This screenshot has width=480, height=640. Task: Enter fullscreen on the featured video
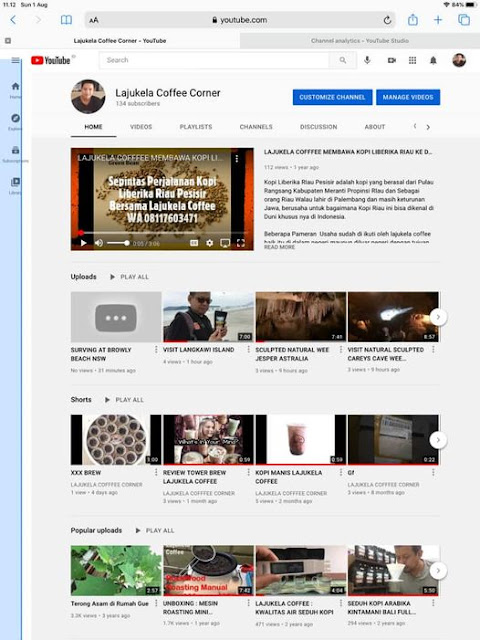pyautogui.click(x=241, y=243)
